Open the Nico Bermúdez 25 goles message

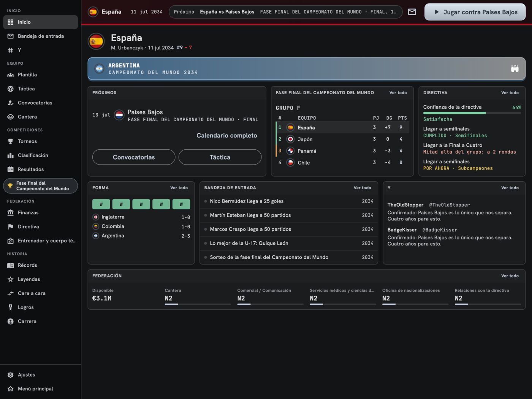click(x=289, y=201)
